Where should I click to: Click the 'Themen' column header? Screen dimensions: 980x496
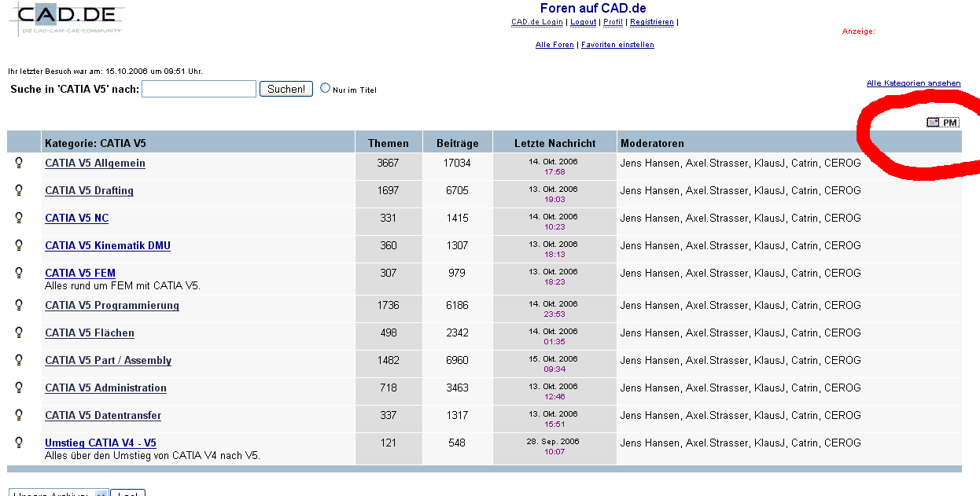pyautogui.click(x=389, y=143)
